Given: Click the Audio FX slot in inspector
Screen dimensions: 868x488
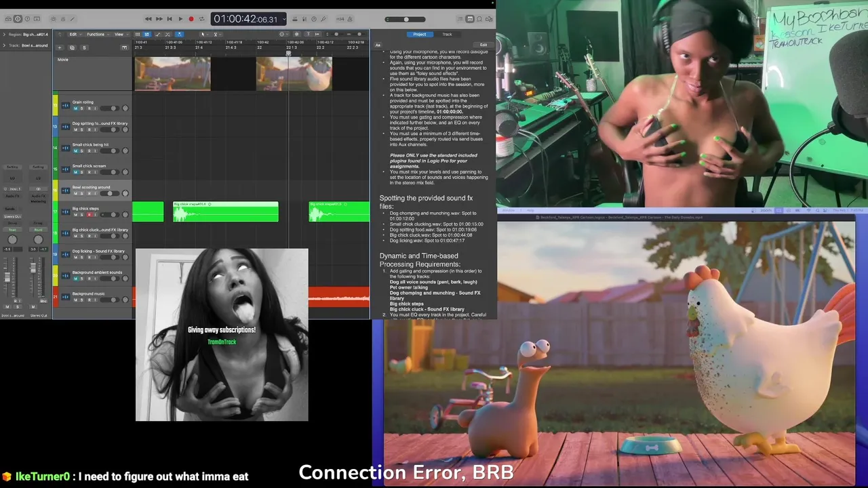Looking at the screenshot, I should coord(12,196).
